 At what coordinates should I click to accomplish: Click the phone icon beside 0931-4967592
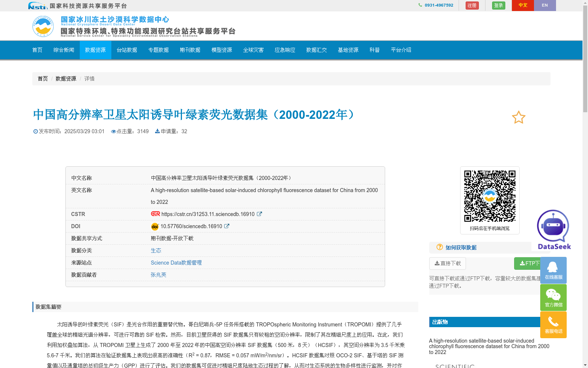click(x=420, y=5)
